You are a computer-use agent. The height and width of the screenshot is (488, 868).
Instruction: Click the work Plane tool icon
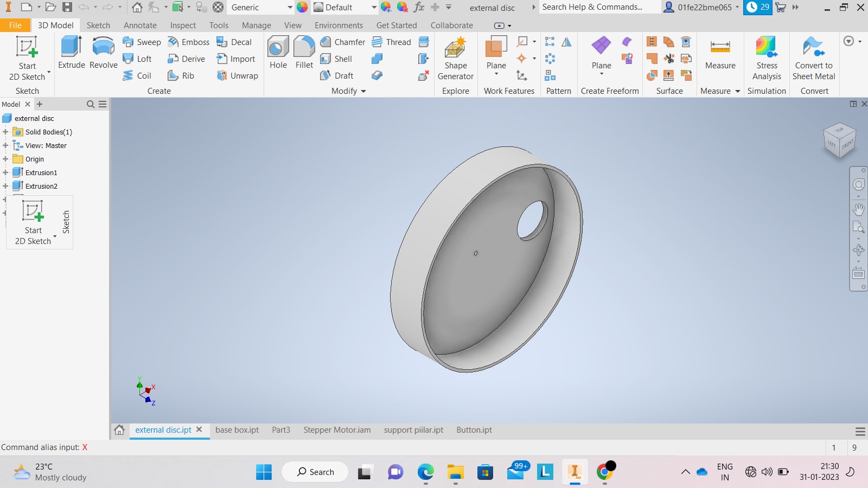point(496,48)
